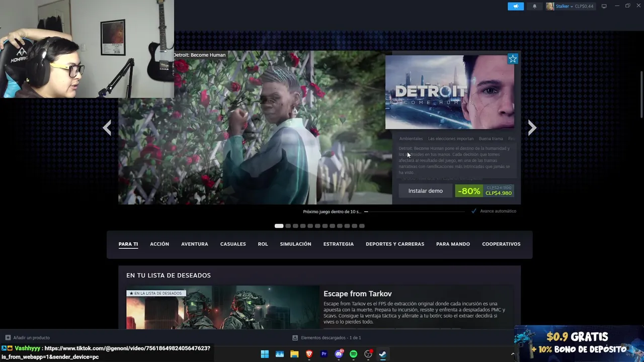Viewport: 644px width, 362px height.
Task: Jump to the last carousel dot
Action: (362, 226)
